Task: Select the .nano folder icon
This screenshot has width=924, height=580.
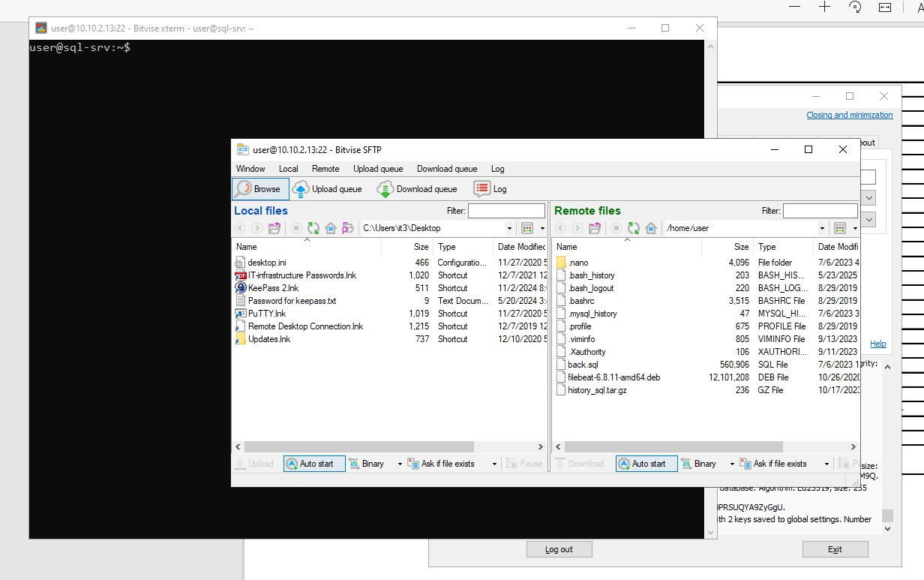Action: pyautogui.click(x=561, y=263)
